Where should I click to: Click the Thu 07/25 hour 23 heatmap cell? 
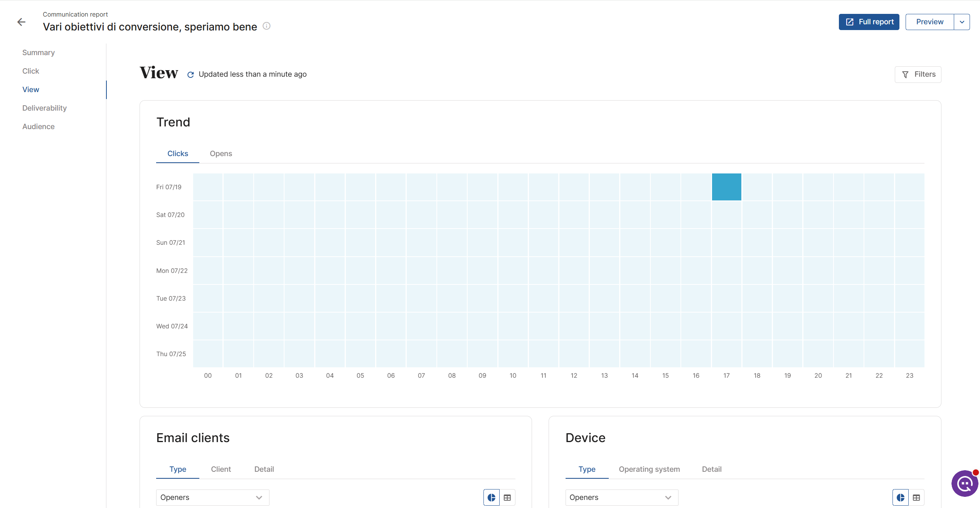[x=909, y=354]
